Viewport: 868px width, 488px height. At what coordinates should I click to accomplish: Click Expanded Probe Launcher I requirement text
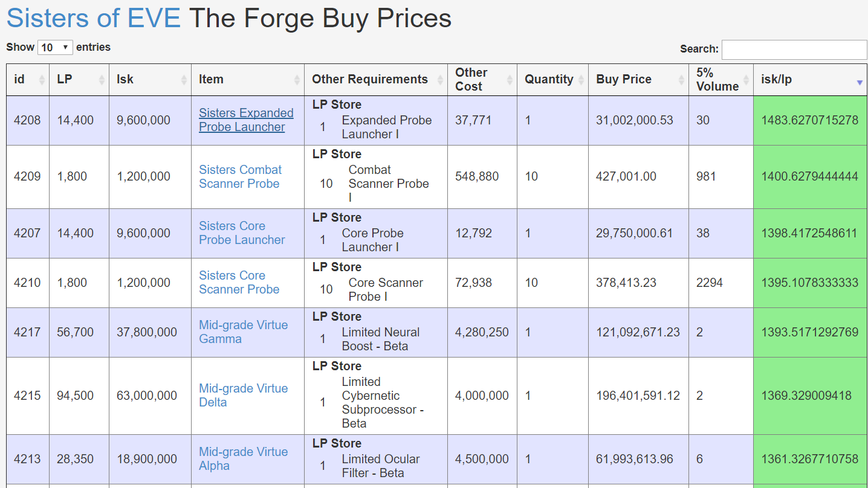pos(387,127)
